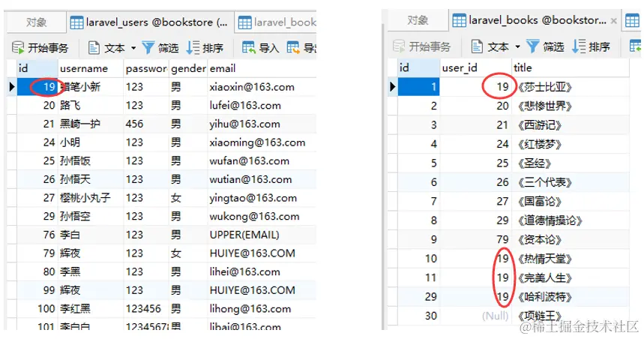Click Filter funnel icon in books window
Screen dimensions: 644x339
pos(533,46)
